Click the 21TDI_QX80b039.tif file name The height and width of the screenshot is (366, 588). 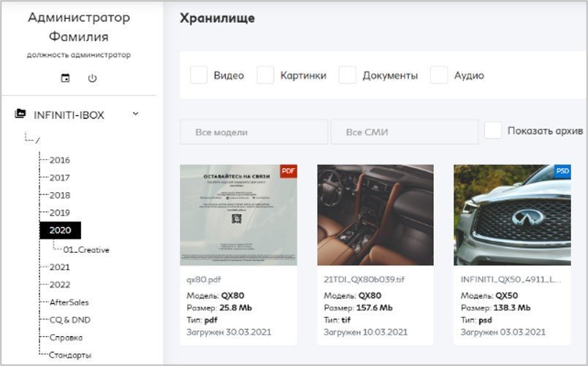(364, 279)
